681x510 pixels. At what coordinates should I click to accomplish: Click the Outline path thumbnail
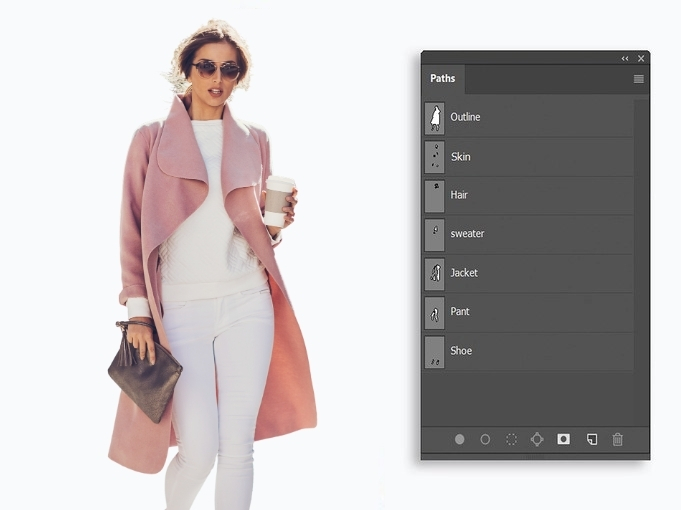[434, 117]
